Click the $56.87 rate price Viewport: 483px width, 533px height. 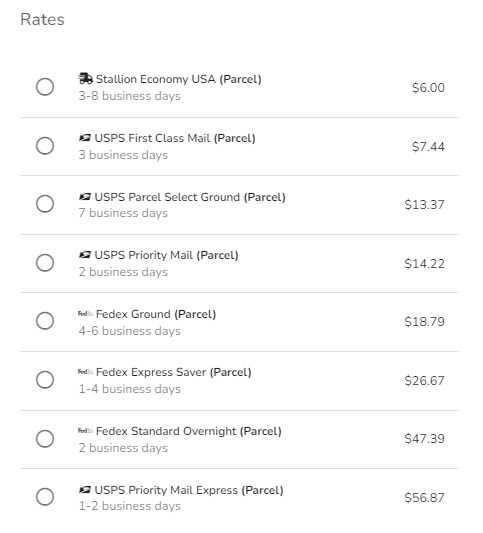(424, 498)
